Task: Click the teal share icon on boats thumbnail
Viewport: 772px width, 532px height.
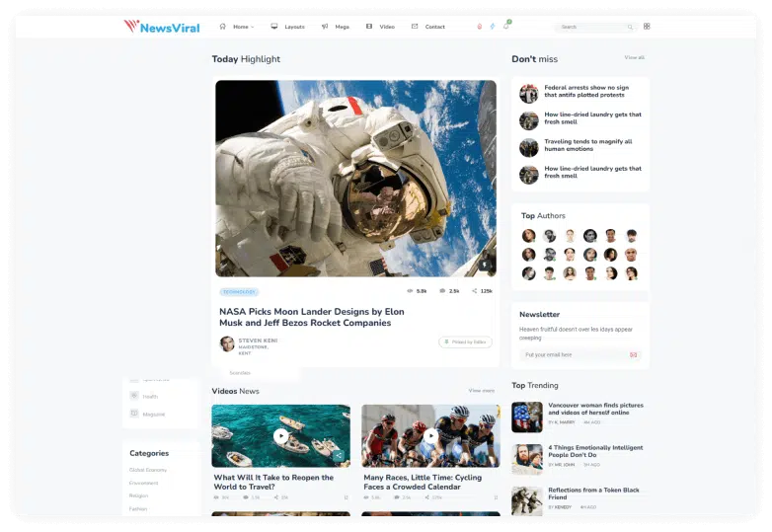Action: [339, 456]
